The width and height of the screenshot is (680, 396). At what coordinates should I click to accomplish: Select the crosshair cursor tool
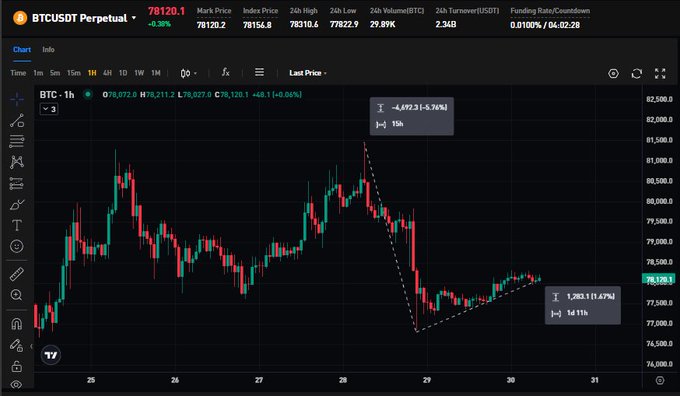coord(17,99)
